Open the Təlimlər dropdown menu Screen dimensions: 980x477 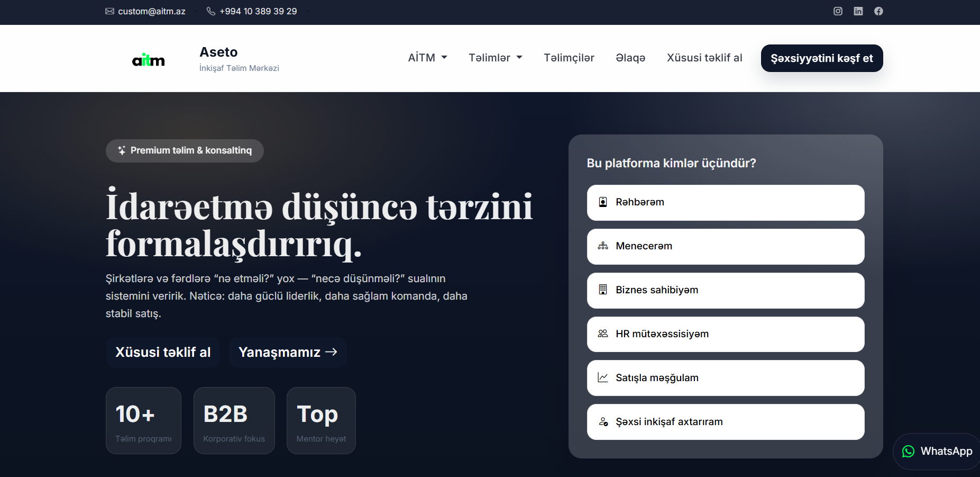pyautogui.click(x=495, y=58)
